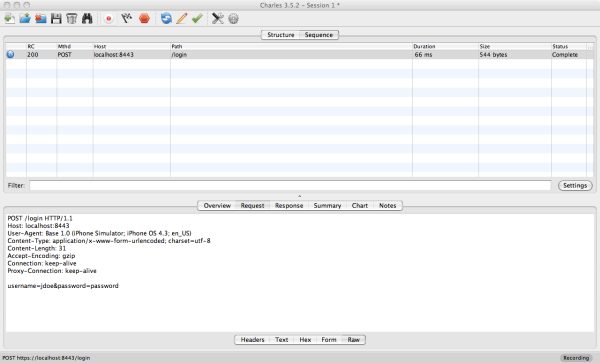Click the Save session floppy disk icon
This screenshot has height=363, width=600.
[x=56, y=18]
